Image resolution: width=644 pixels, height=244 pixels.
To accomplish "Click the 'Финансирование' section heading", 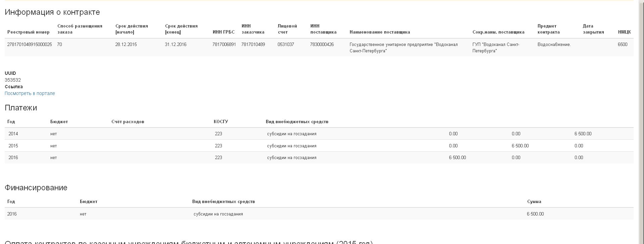I will 36,188.
